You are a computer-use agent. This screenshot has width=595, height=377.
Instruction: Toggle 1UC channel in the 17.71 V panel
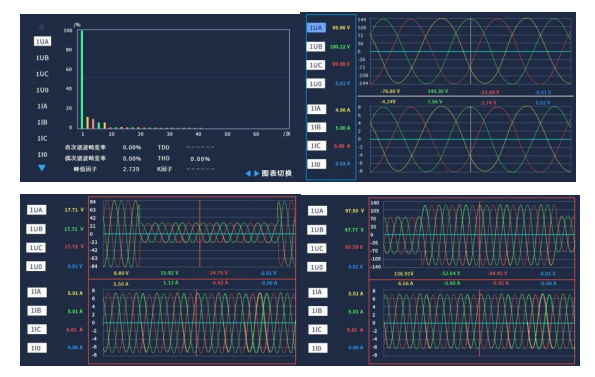coord(36,248)
